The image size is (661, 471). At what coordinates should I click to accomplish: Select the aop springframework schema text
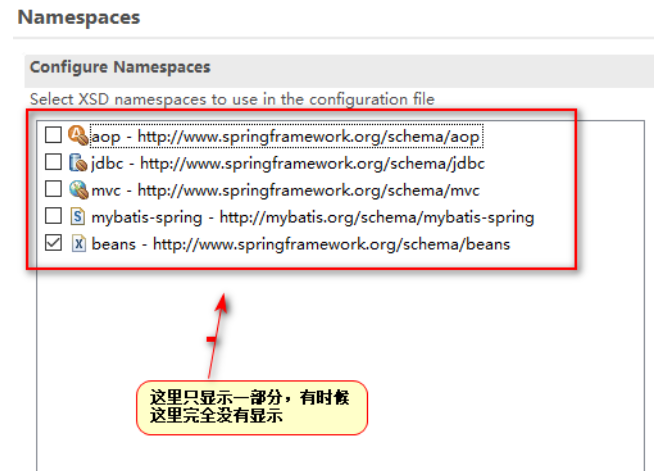click(x=286, y=136)
